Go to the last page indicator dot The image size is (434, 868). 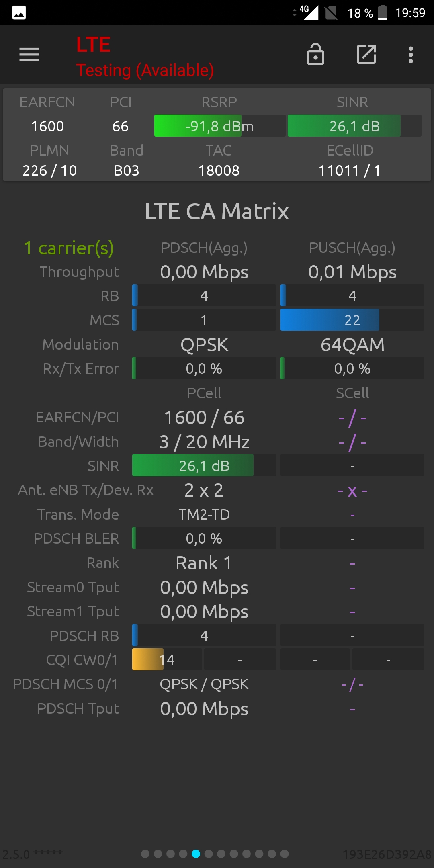[x=285, y=854]
